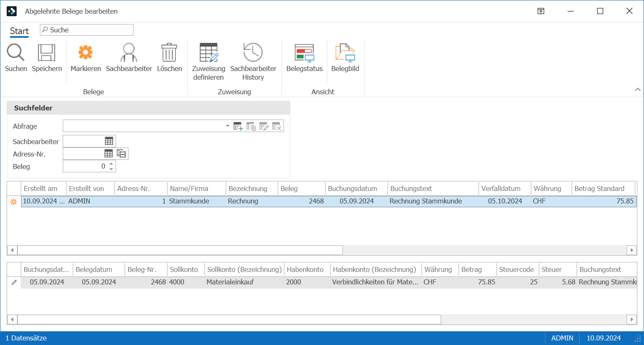Expand the Abfrage dropdown
The width and height of the screenshot is (644, 345).
(x=227, y=126)
